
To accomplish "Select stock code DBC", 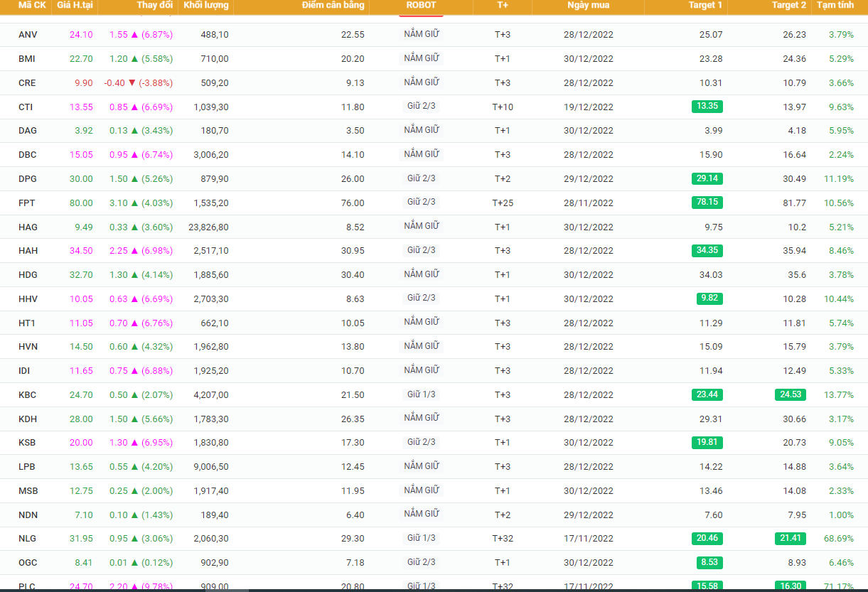I will pos(28,155).
